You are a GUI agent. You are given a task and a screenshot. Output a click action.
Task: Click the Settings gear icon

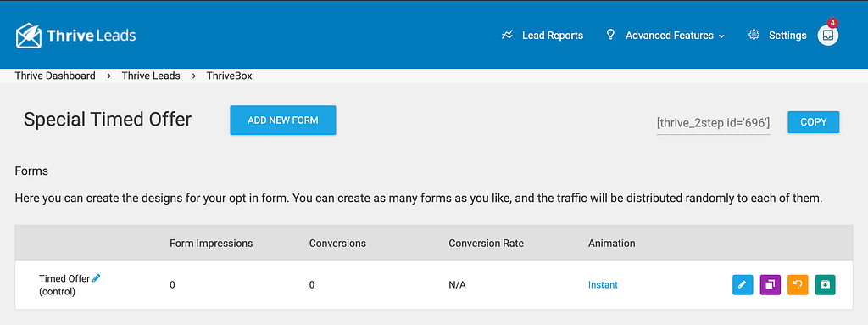[x=754, y=35]
